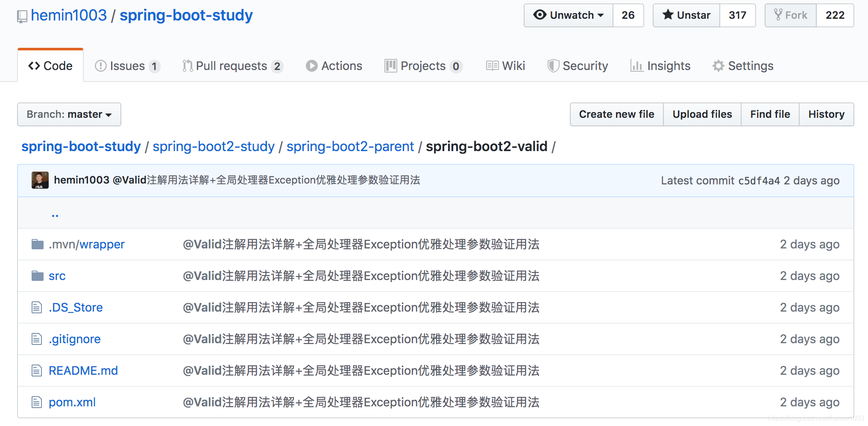This screenshot has width=868, height=426.
Task: Open commit message on pom.xml row
Action: click(x=361, y=402)
